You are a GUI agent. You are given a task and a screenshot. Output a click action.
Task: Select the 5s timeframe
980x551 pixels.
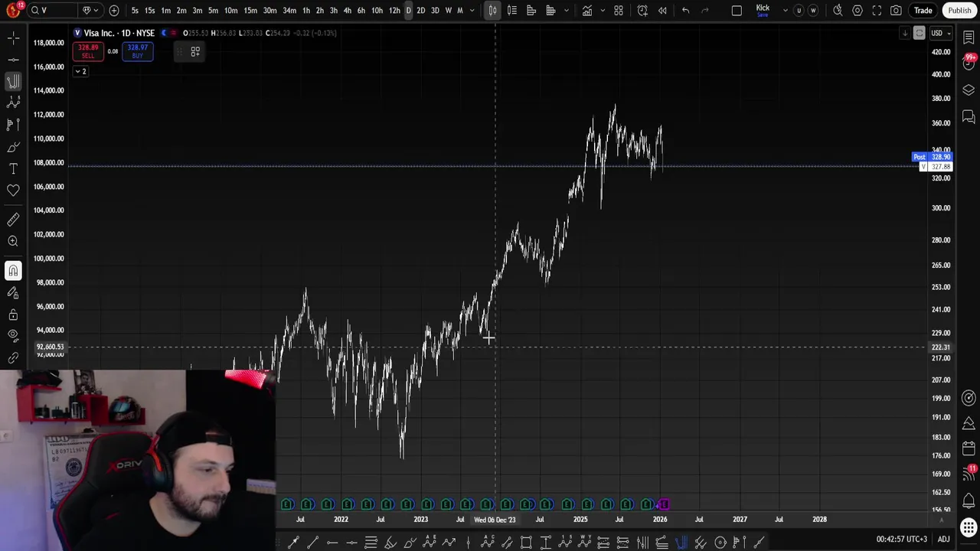point(135,10)
